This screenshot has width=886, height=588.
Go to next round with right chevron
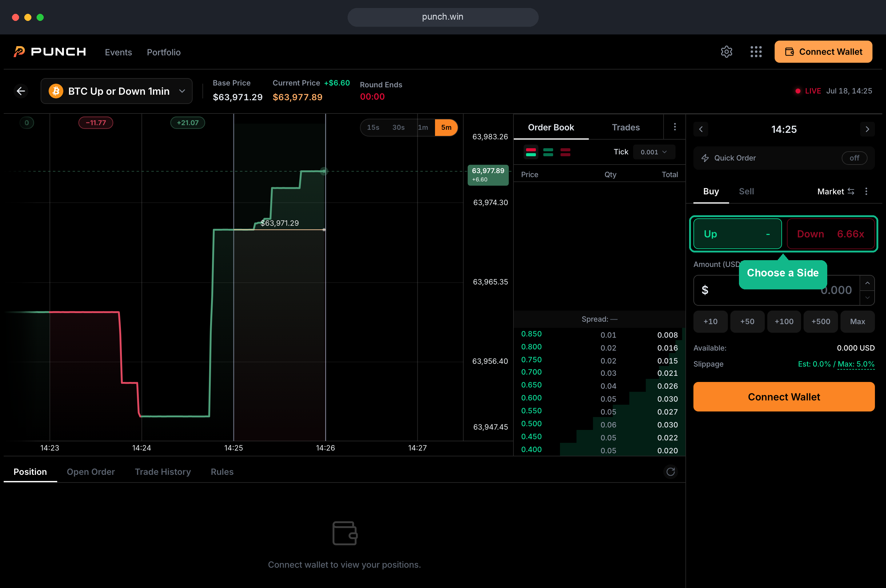coord(867,129)
